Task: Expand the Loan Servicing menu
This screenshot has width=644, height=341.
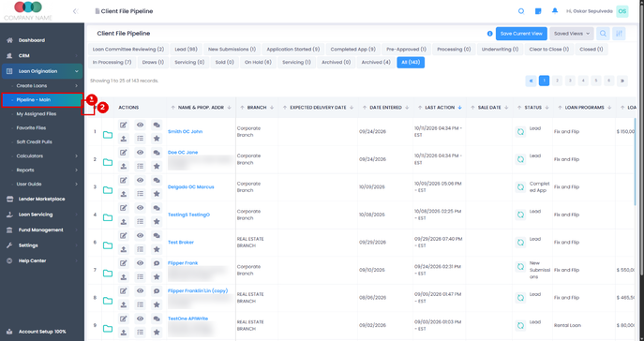Action: pos(42,215)
